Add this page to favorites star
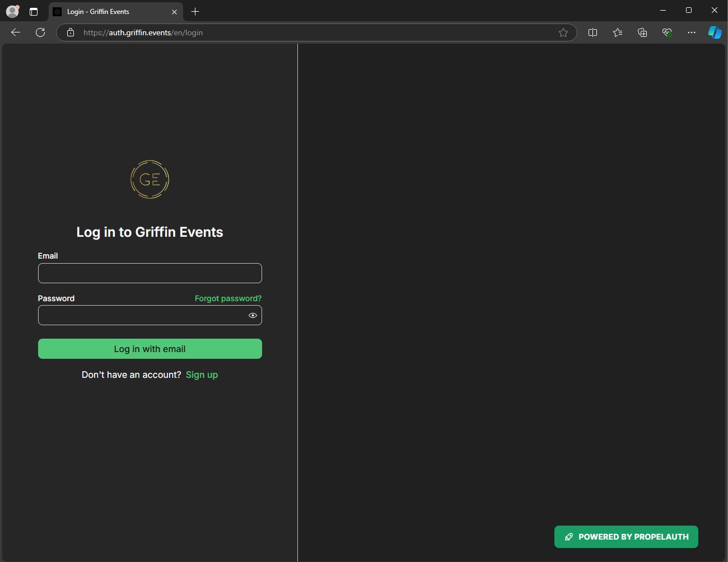The width and height of the screenshot is (728, 562). [x=563, y=32]
